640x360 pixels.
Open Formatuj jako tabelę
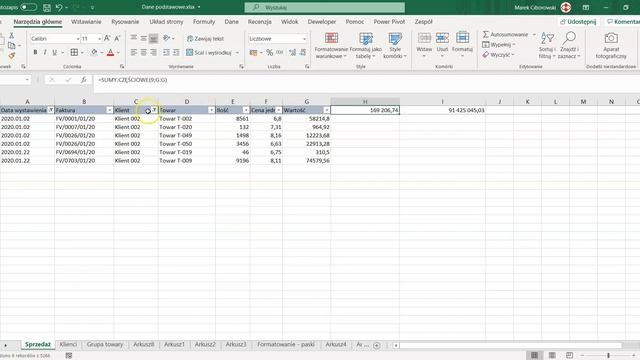tap(366, 46)
